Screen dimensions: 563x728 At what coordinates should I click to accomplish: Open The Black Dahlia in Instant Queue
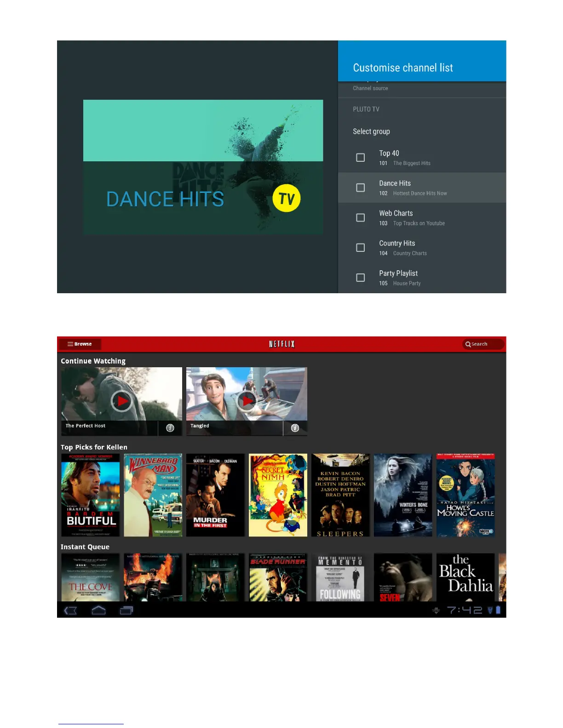point(465,577)
